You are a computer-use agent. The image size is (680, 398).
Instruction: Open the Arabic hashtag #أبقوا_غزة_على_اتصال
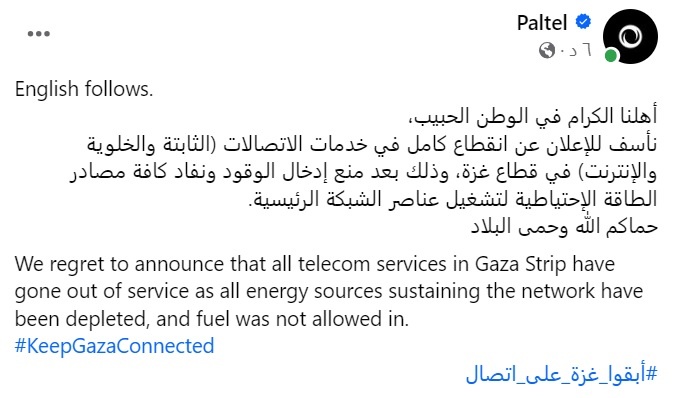tap(562, 374)
